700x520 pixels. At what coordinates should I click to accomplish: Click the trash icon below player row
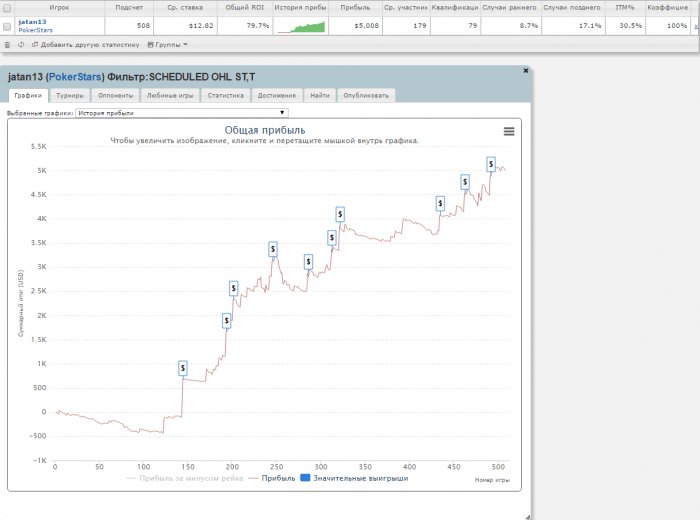click(8, 45)
